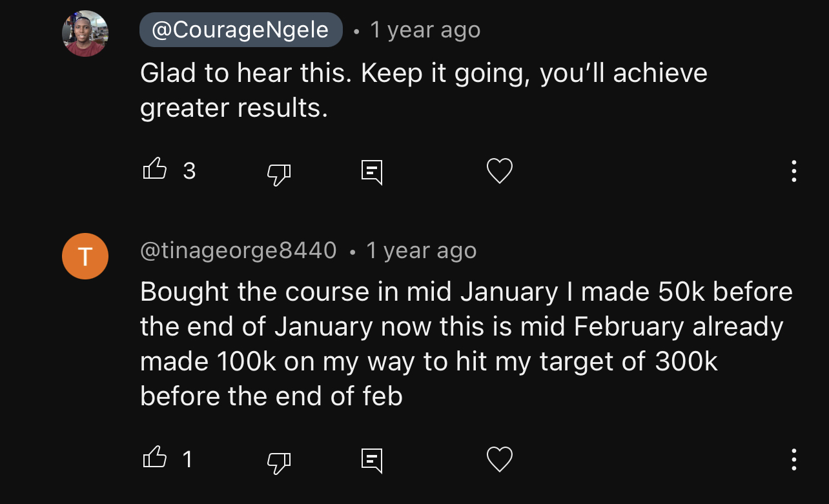Click the CourageNgele profile photo
The image size is (829, 504).
(x=85, y=34)
